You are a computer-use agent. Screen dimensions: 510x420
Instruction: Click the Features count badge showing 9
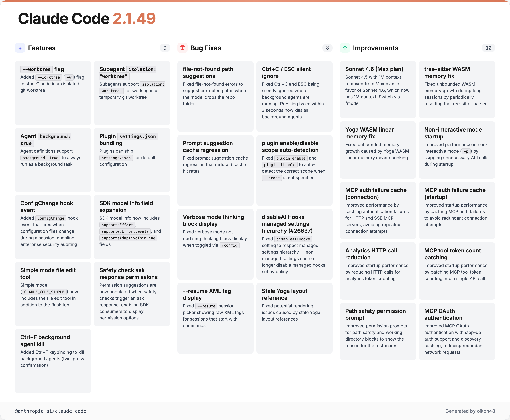[x=165, y=48]
